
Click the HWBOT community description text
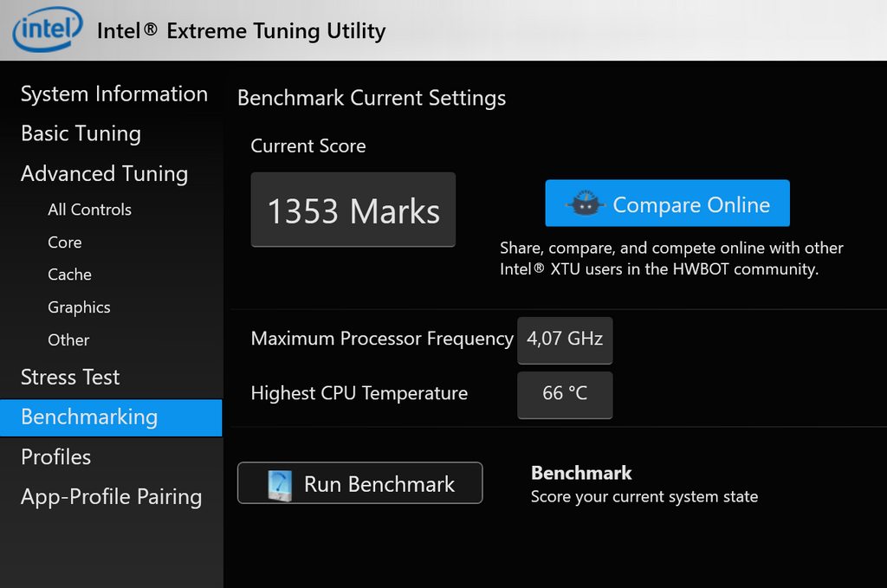(x=671, y=258)
